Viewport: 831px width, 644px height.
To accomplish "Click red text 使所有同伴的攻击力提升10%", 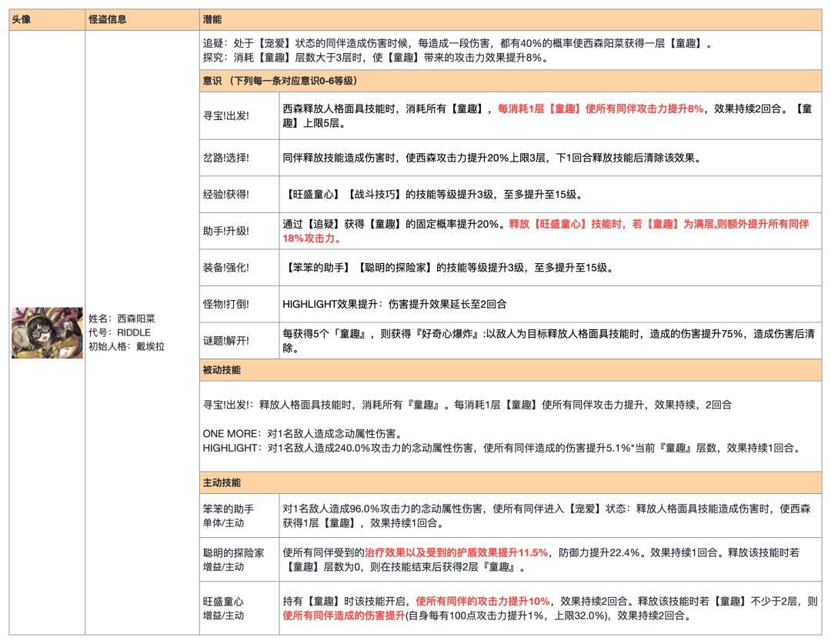I will click(x=482, y=601).
